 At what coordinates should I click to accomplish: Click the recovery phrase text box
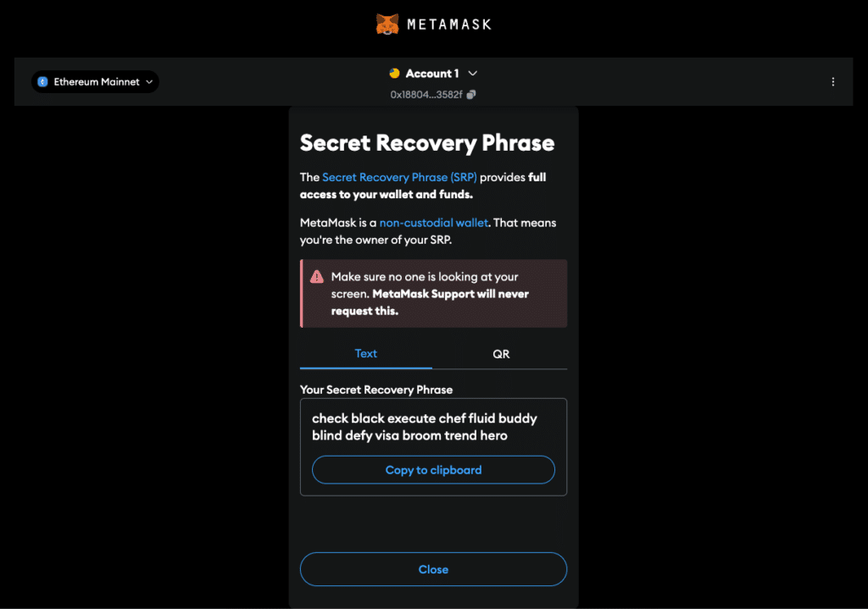(x=433, y=447)
